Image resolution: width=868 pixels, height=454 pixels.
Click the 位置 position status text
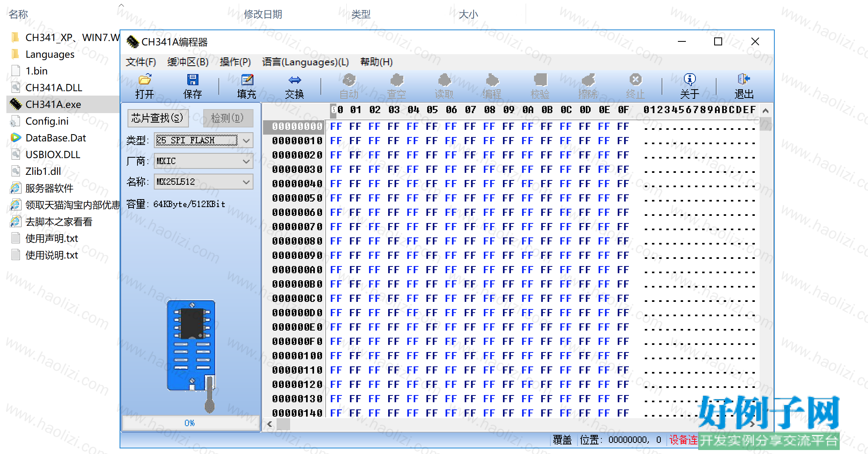pos(620,440)
